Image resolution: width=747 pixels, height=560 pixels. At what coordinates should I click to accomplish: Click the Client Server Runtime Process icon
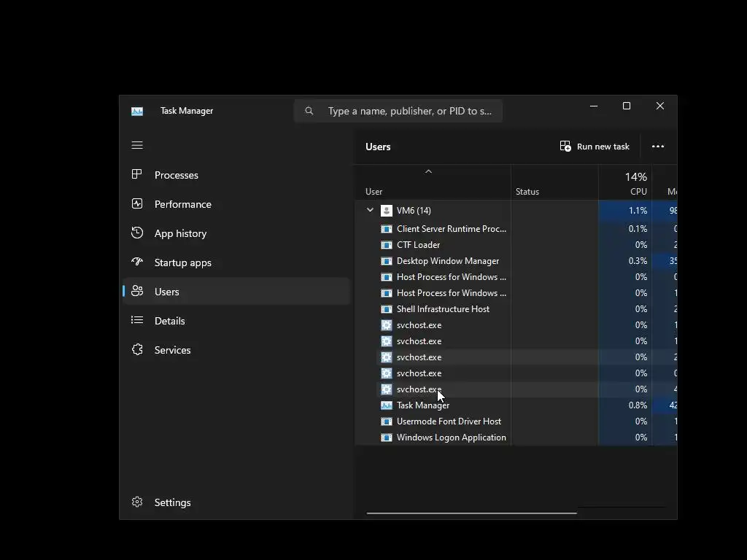[x=387, y=229]
